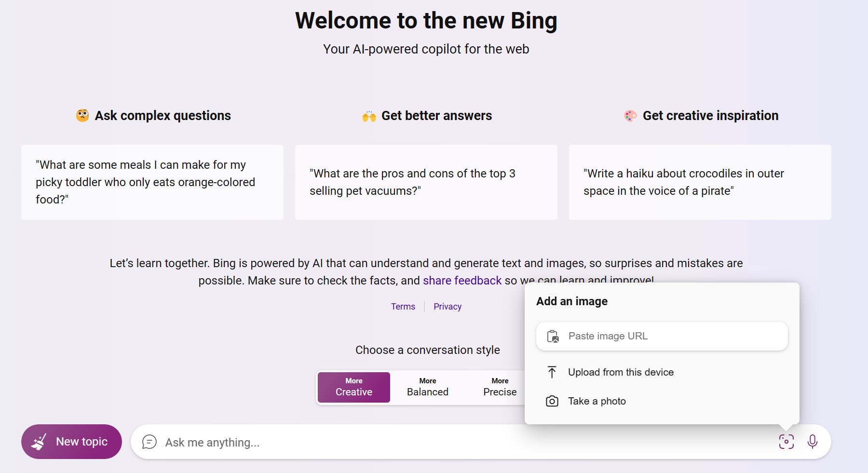
Task: Open the share feedback link
Action: 462,281
